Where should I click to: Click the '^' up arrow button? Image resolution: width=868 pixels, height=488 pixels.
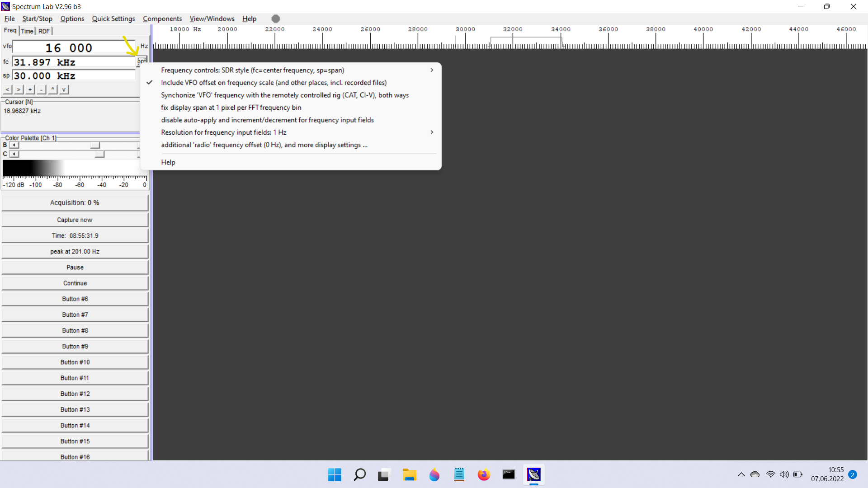[52, 89]
